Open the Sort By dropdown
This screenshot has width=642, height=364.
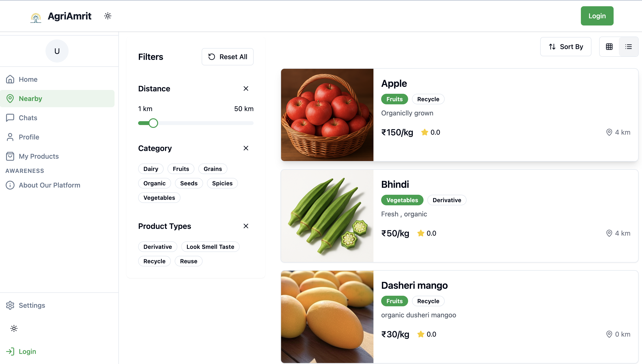point(566,46)
